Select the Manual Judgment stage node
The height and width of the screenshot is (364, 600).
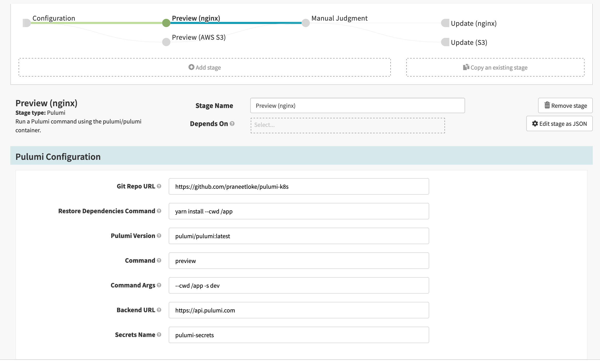pos(306,23)
